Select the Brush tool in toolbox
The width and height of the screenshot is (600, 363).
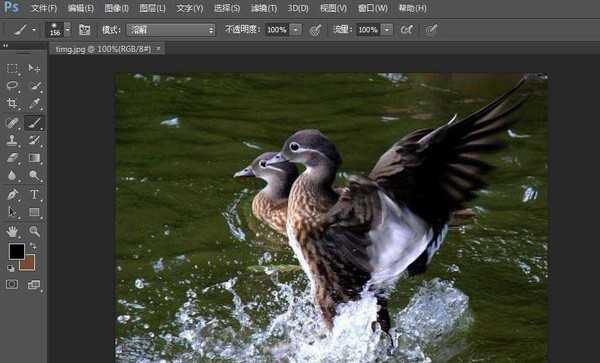tap(34, 123)
